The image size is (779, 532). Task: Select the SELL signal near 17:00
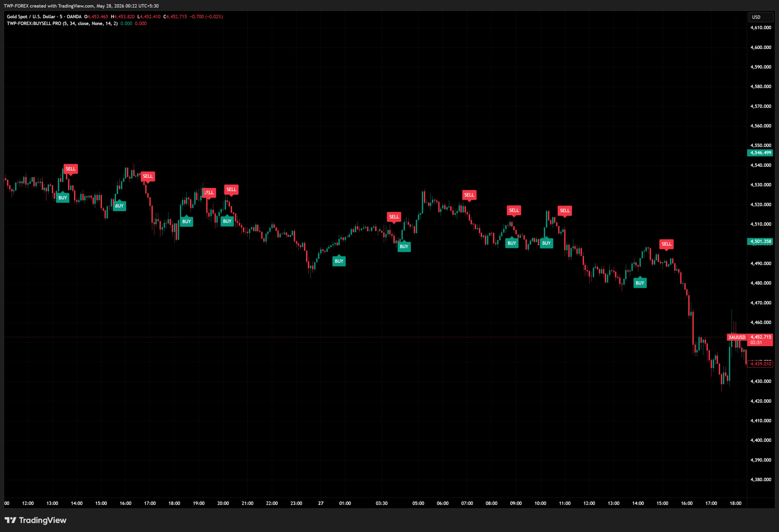pyautogui.click(x=148, y=176)
